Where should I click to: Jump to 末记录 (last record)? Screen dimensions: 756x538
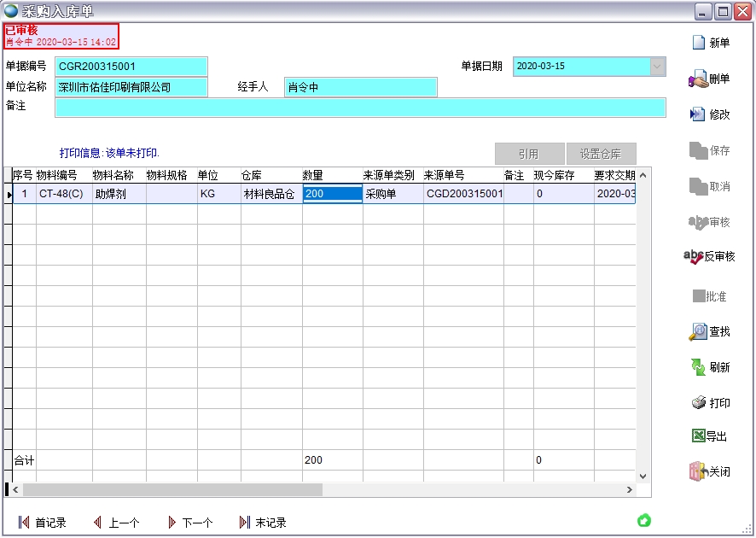[246, 523]
